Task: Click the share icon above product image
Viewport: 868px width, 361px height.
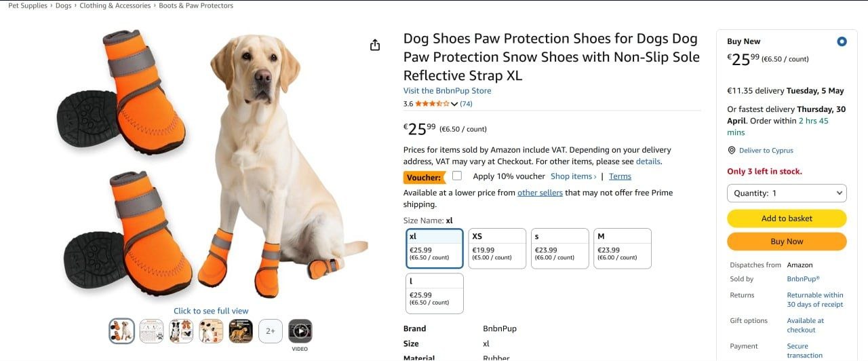Action: (x=375, y=45)
